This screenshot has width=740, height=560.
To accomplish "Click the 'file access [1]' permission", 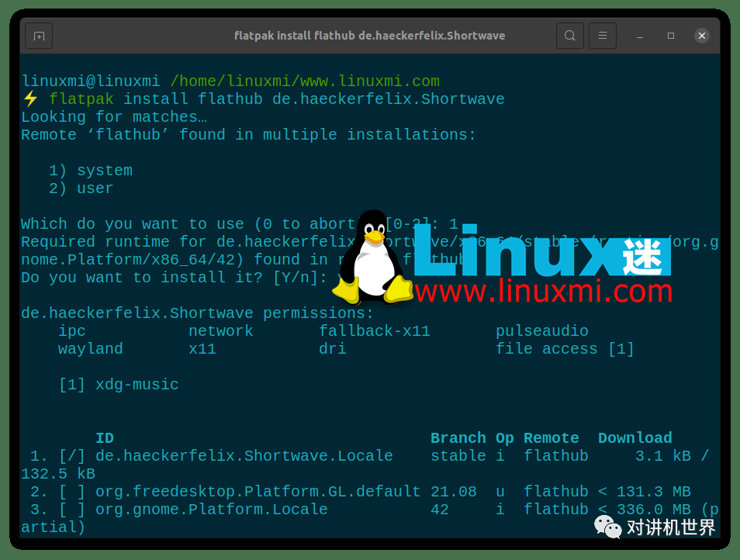I will [565, 349].
